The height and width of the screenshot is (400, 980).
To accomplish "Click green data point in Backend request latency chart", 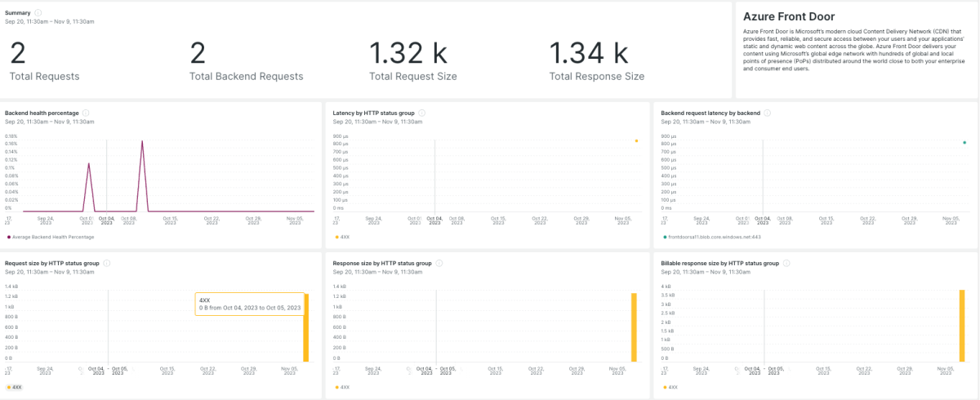I will [x=964, y=142].
